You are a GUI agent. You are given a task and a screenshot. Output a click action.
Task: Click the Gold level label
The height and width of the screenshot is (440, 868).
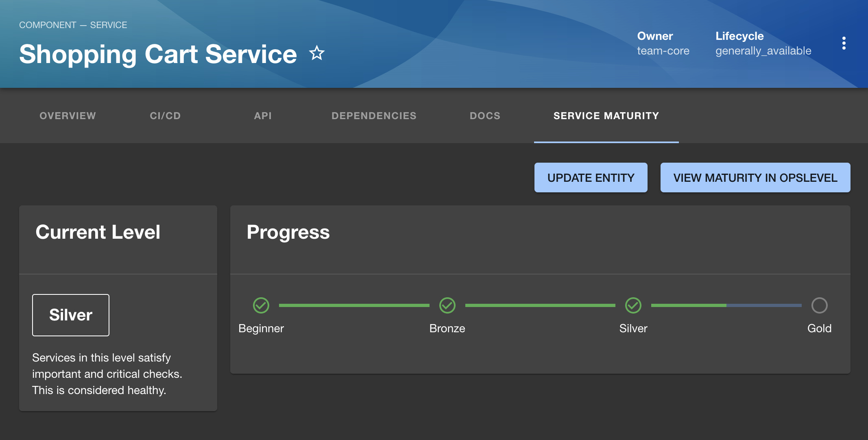coord(819,328)
